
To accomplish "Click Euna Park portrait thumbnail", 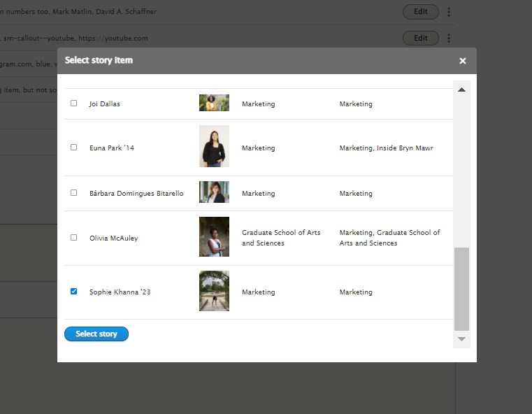I will (214, 146).
